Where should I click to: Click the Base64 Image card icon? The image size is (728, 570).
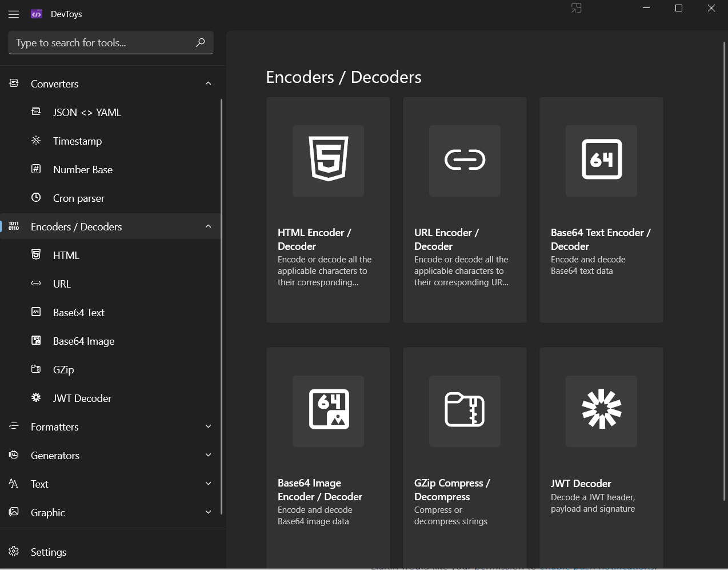329,409
